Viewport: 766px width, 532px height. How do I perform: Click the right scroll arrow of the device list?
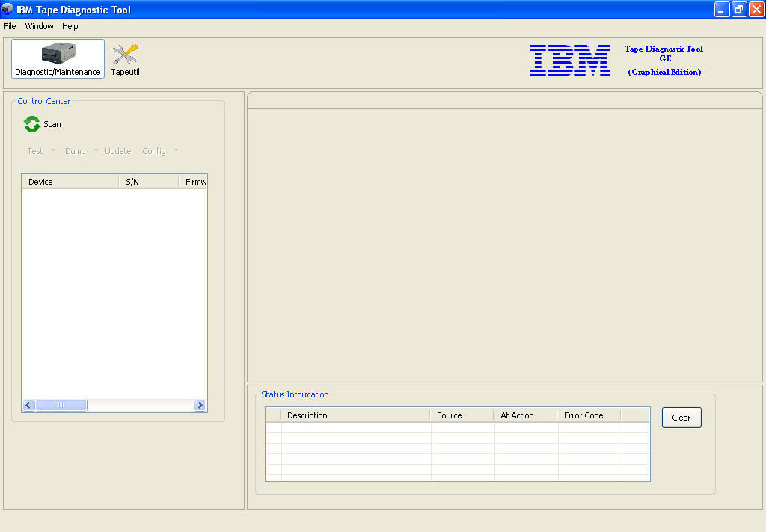199,405
